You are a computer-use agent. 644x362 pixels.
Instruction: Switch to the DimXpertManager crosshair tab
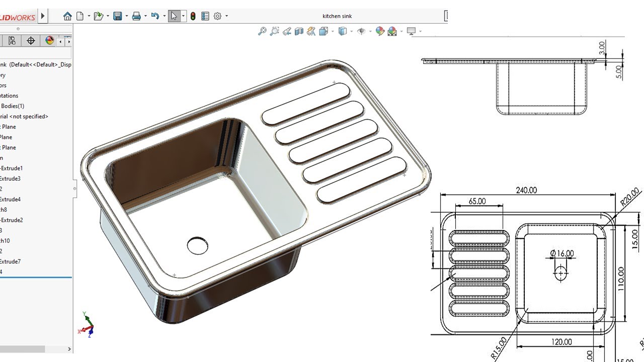[x=31, y=41]
